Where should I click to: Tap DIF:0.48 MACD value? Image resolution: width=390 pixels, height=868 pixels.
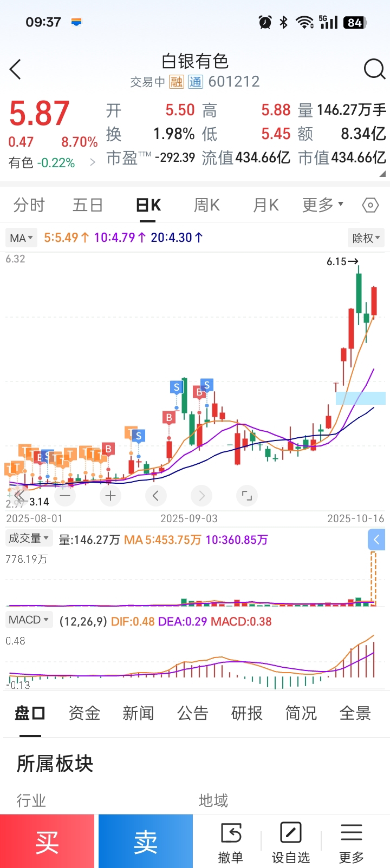pyautogui.click(x=133, y=621)
